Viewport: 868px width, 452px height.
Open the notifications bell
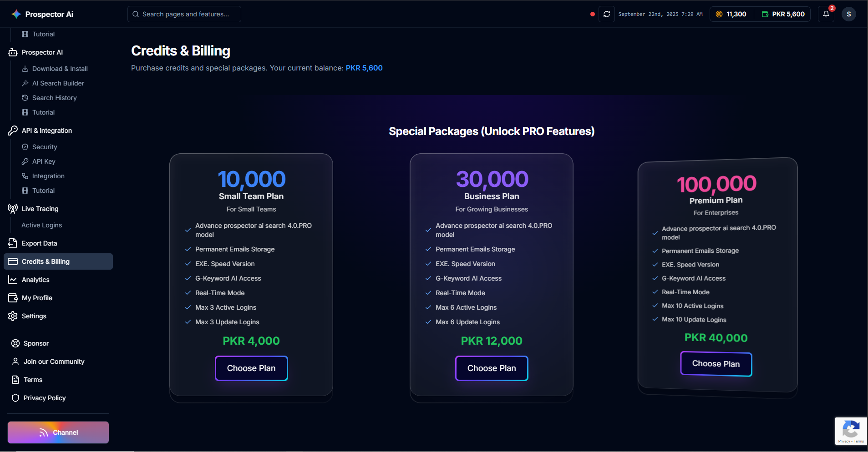tap(826, 14)
